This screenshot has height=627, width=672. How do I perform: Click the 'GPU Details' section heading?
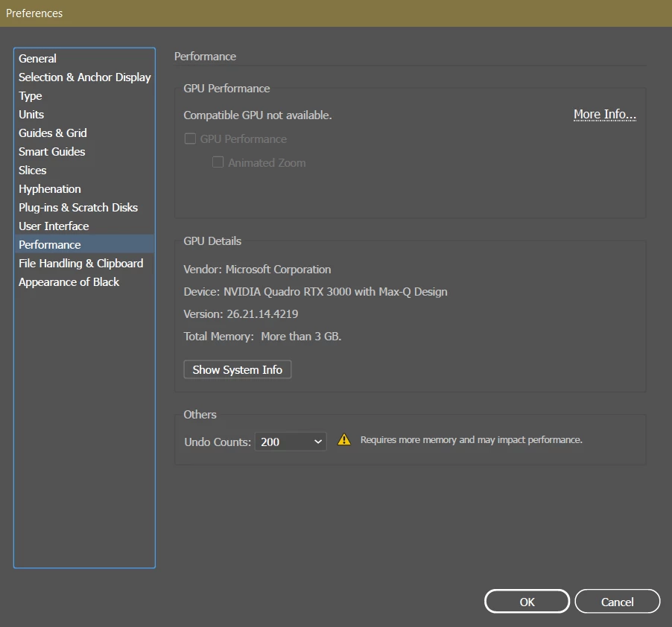(x=212, y=241)
